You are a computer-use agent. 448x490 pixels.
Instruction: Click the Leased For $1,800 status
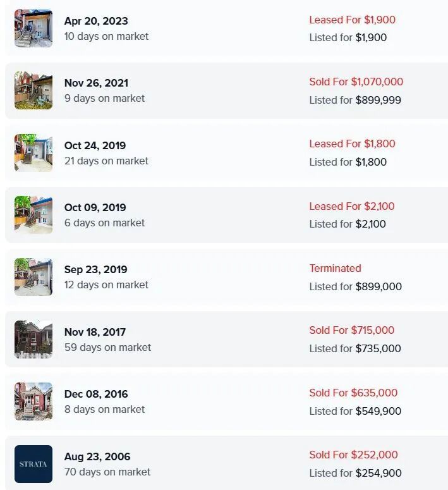[x=352, y=144]
